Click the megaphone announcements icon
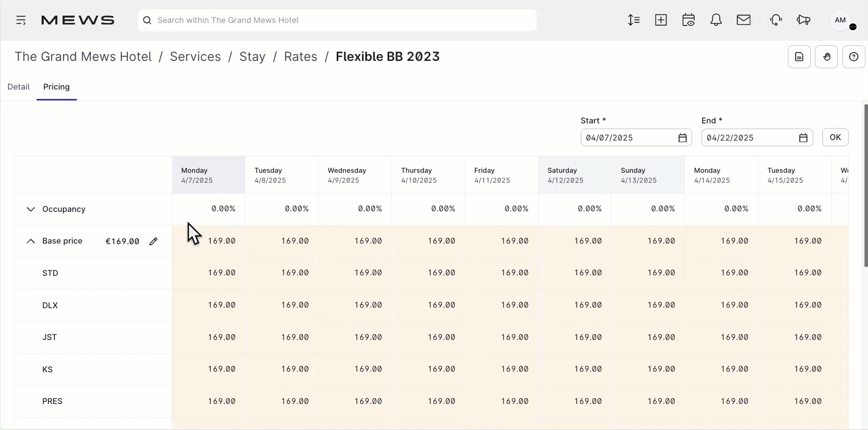The image size is (868, 430). click(x=803, y=20)
